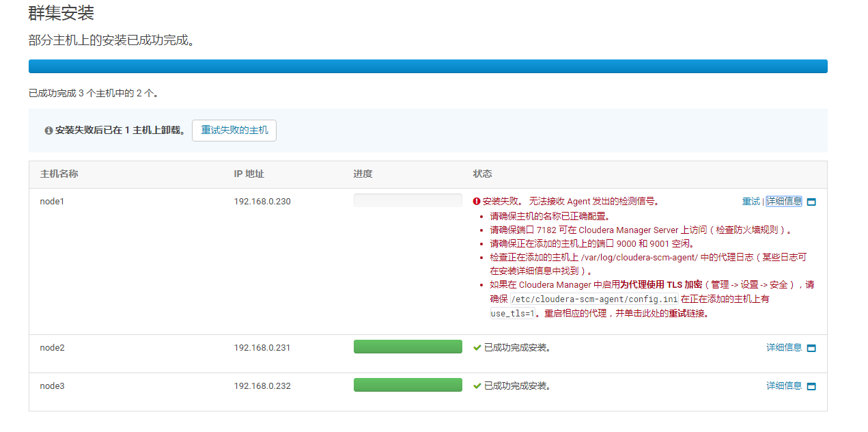Open node2's 详细信息 link
868x432 pixels.
[x=785, y=348]
